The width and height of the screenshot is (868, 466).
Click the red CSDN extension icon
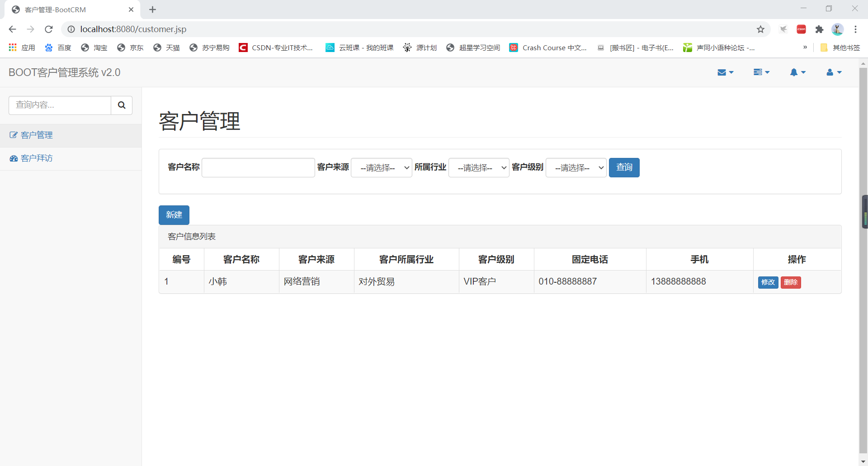pyautogui.click(x=801, y=29)
